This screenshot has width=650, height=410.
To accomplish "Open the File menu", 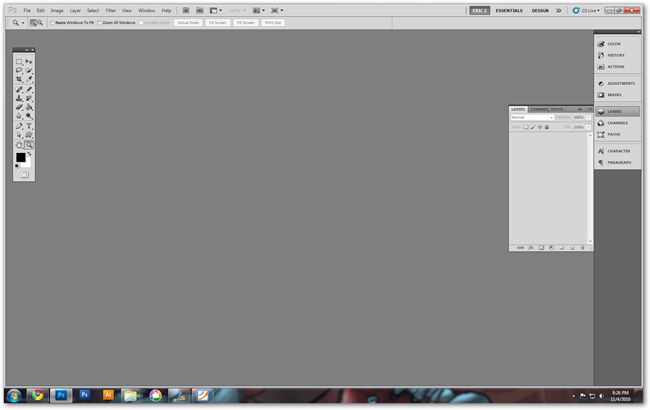I will coord(27,10).
